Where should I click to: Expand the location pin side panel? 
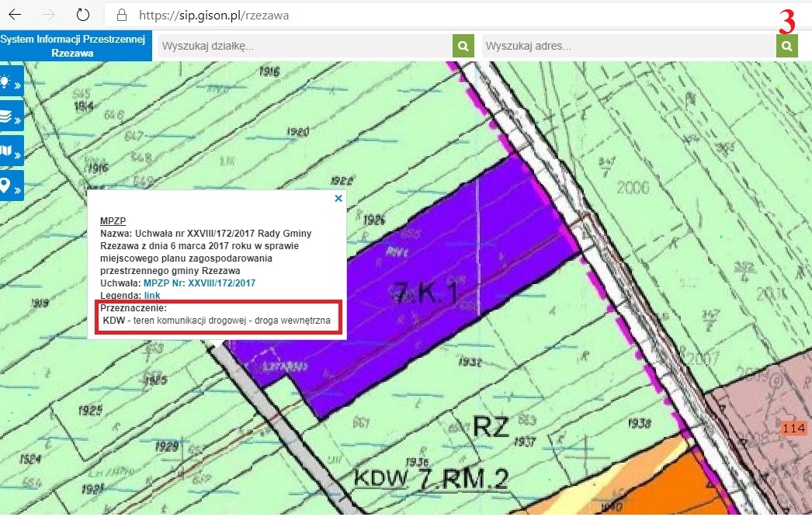(12, 186)
